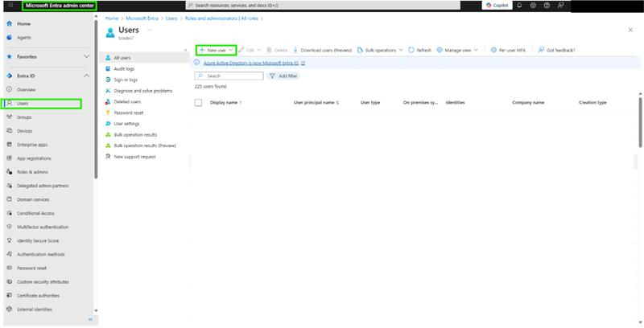644x328 pixels.
Task: Click the External Identities icon
Action: [10, 310]
